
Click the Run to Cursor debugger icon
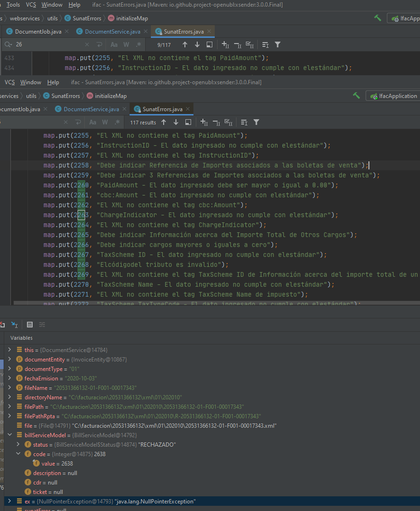tap(14, 325)
